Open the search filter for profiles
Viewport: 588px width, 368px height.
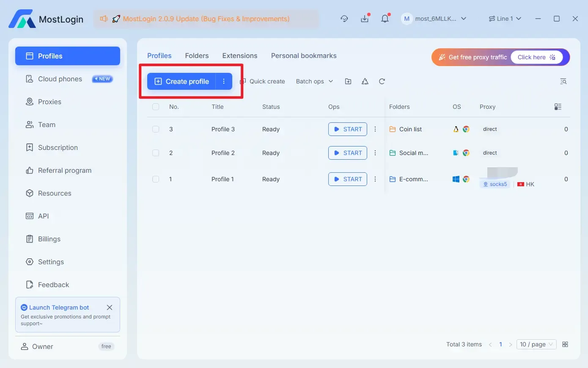563,81
